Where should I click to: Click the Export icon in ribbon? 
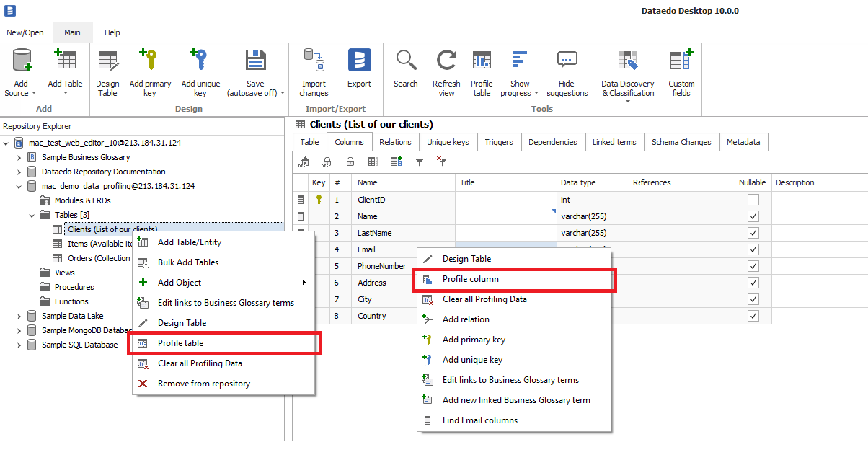(x=359, y=61)
